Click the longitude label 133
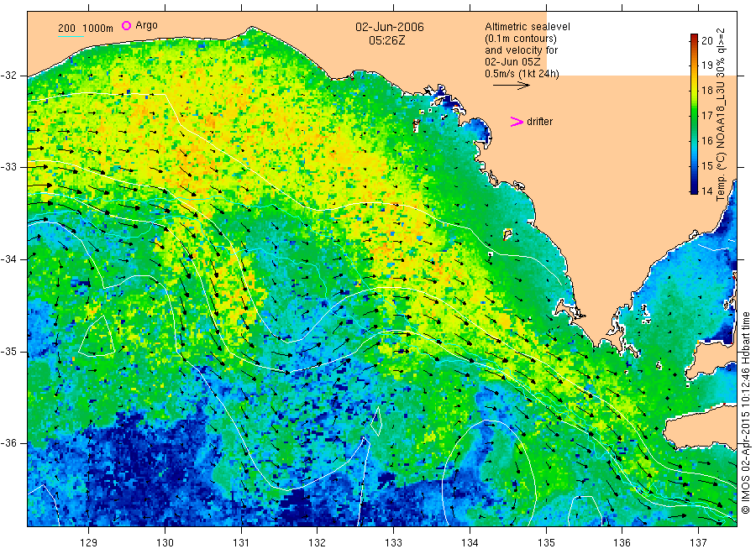 pos(393,543)
